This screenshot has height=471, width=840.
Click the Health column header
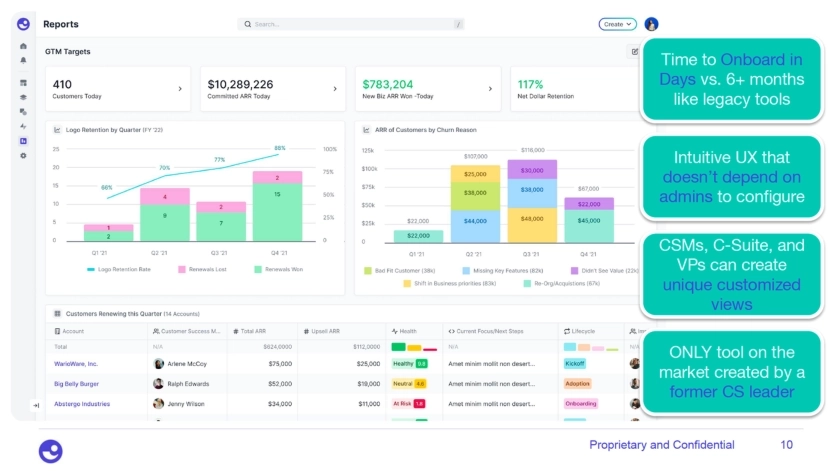click(406, 330)
